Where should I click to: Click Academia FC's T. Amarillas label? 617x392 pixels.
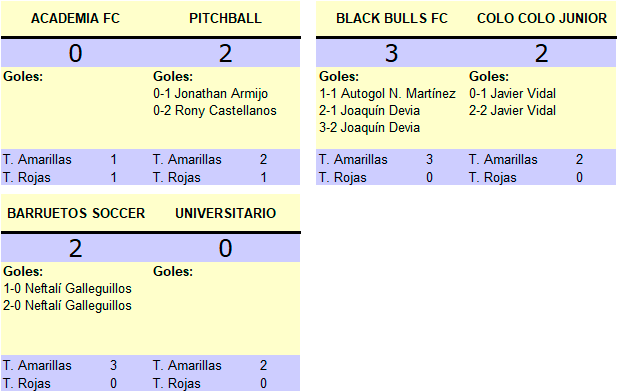pos(37,159)
